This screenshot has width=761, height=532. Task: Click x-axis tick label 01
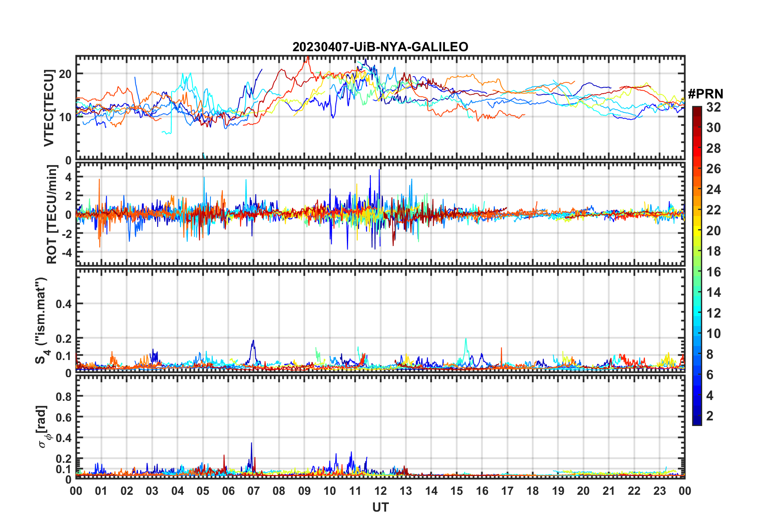[101, 491]
